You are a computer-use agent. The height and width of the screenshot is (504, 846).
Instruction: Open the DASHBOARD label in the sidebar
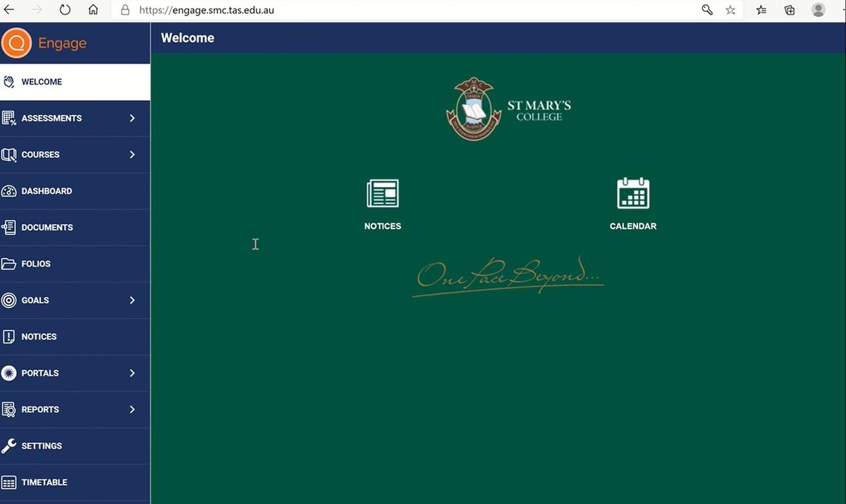[47, 191]
